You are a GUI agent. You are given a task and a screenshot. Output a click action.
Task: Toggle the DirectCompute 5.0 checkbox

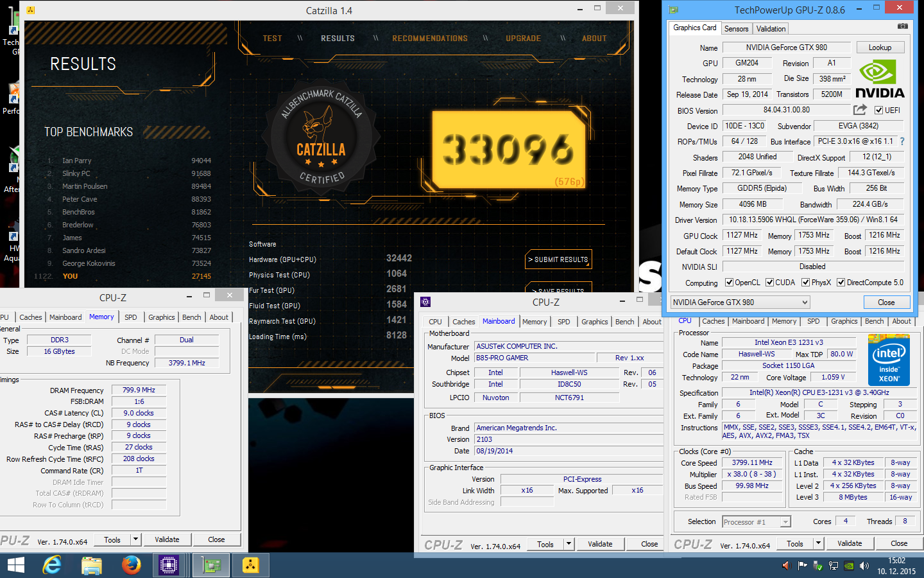point(841,283)
